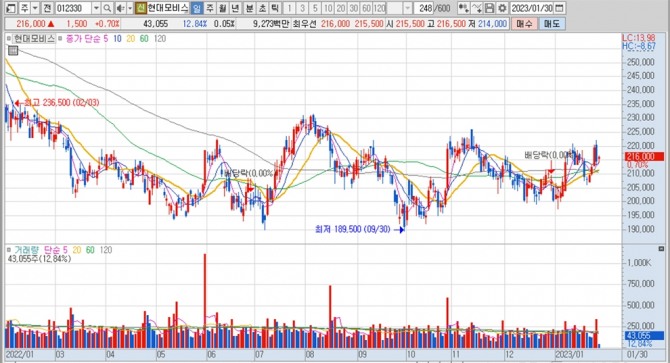Open the stock search magnifier icon

pyautogui.click(x=107, y=8)
